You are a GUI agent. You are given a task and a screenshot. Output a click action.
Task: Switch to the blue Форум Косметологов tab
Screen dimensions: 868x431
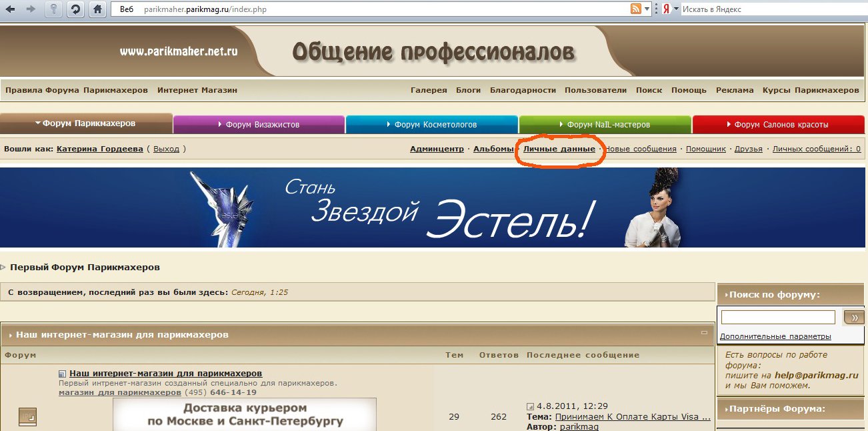pyautogui.click(x=432, y=124)
